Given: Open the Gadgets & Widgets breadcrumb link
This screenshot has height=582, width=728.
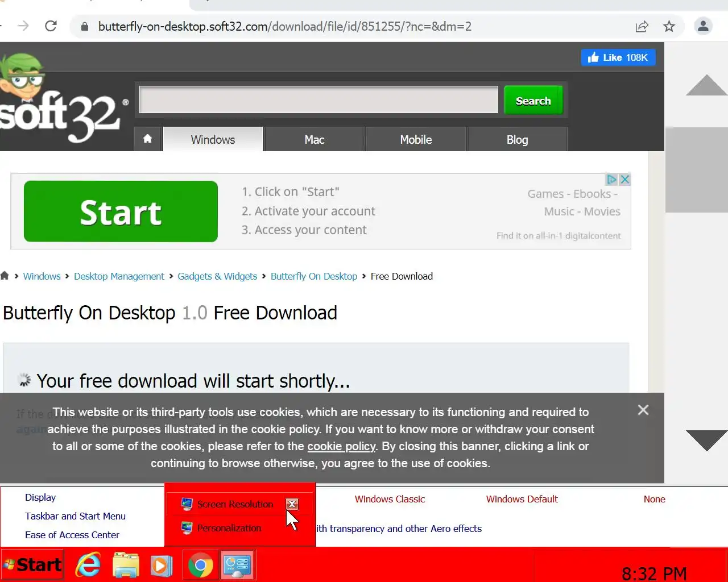Looking at the screenshot, I should [x=217, y=276].
